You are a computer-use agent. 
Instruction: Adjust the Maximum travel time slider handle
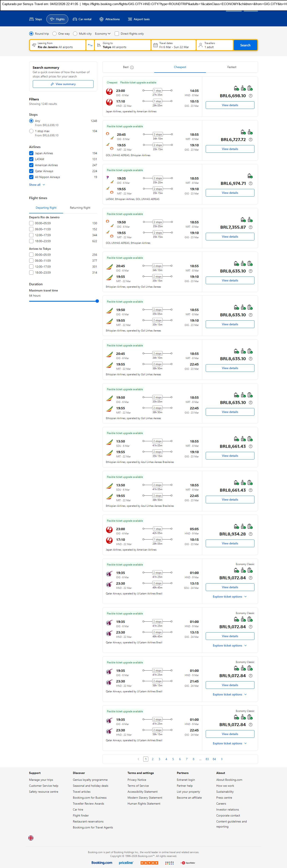(x=97, y=301)
